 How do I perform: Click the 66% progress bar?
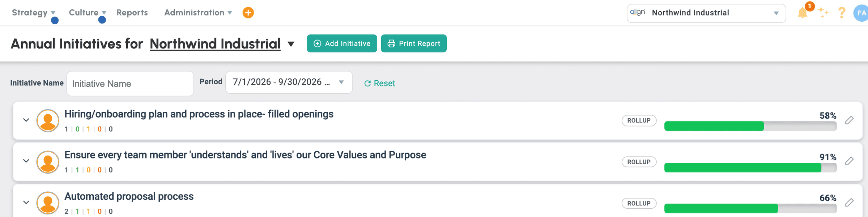750,208
